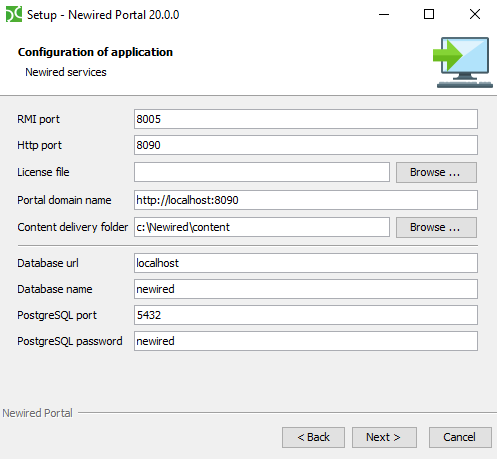The image size is (497, 459).
Task: Maximize the setup window
Action: click(x=429, y=14)
